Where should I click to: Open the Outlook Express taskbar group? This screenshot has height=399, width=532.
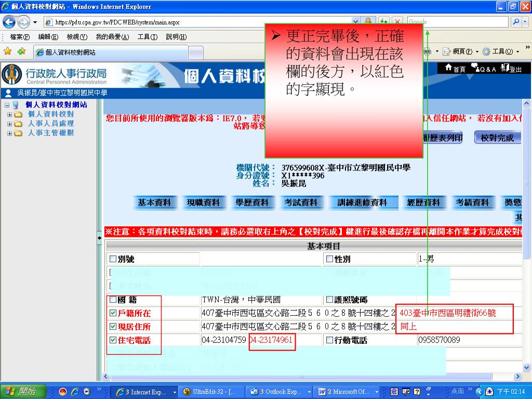tap(279, 392)
